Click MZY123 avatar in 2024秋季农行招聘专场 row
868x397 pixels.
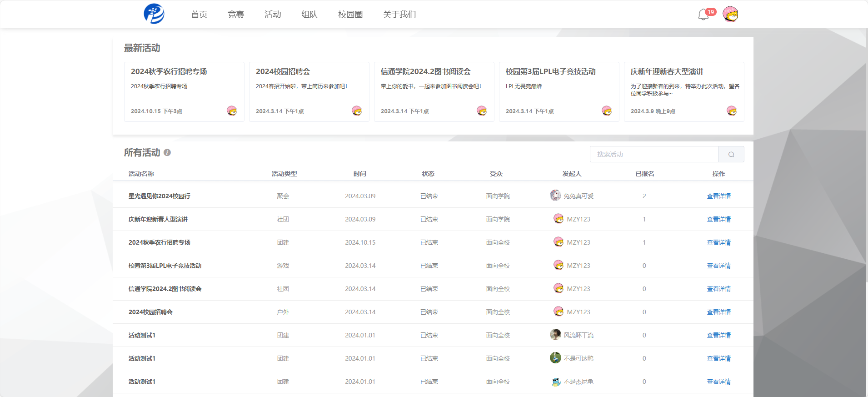point(559,242)
